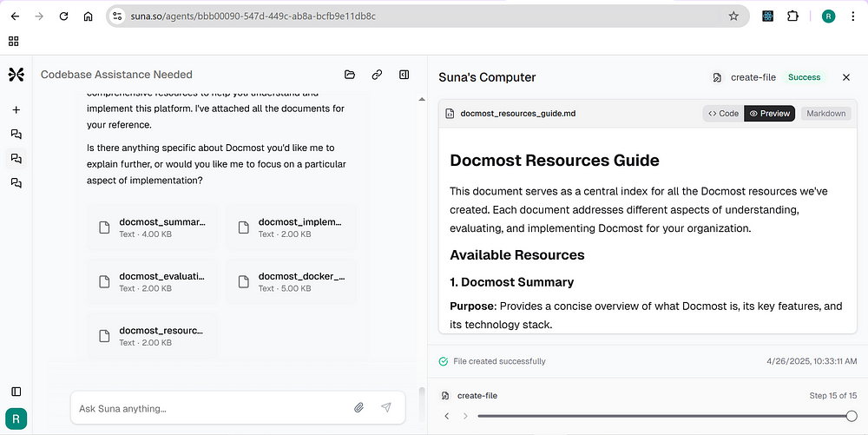Open the files folder icon in chat header
Image resolution: width=868 pixels, height=435 pixels.
point(349,75)
